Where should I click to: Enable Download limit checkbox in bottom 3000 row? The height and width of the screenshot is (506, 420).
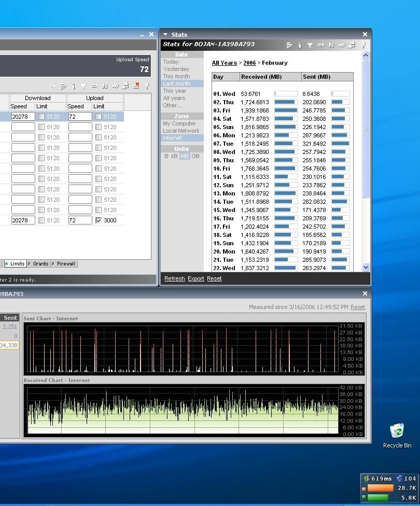pos(41,220)
